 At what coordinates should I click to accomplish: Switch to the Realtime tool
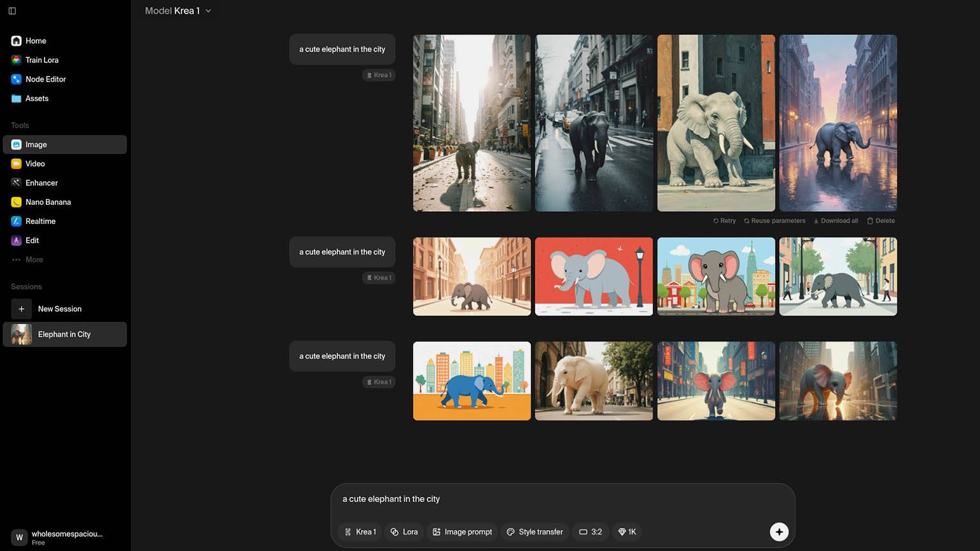(x=40, y=221)
